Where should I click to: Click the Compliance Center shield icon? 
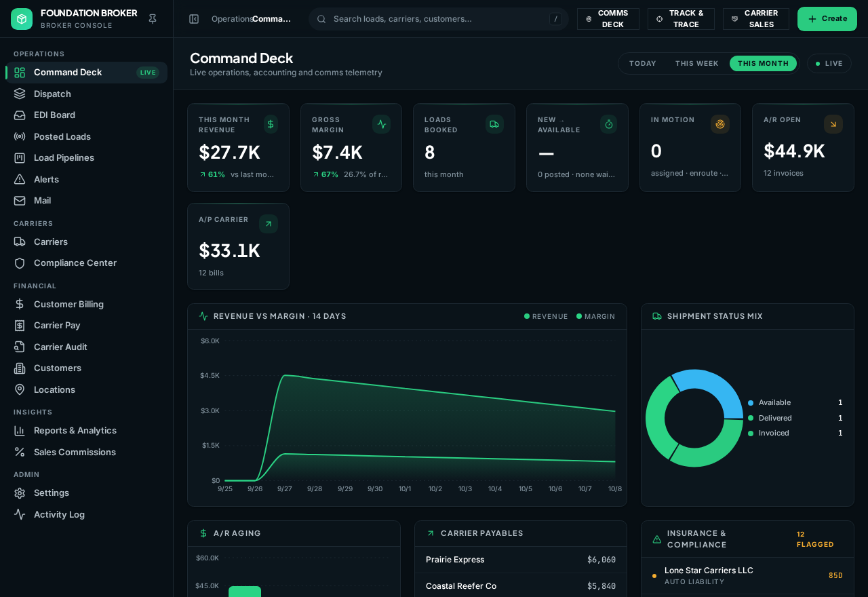click(x=20, y=263)
